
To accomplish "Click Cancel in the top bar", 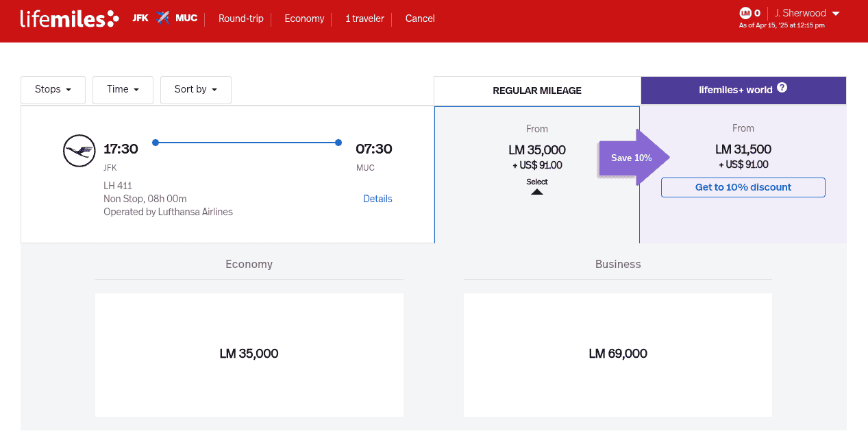I will point(420,19).
